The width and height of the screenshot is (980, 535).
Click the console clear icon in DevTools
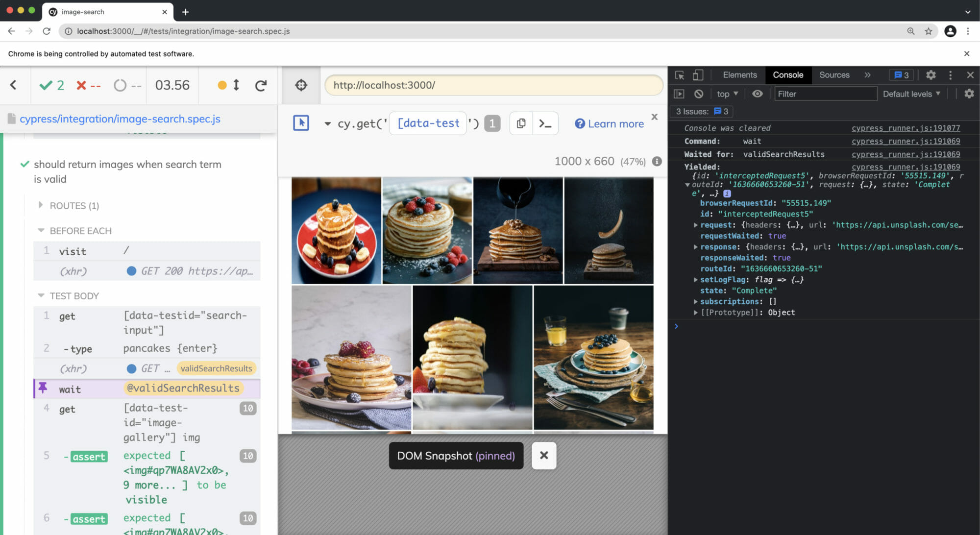[x=699, y=93]
